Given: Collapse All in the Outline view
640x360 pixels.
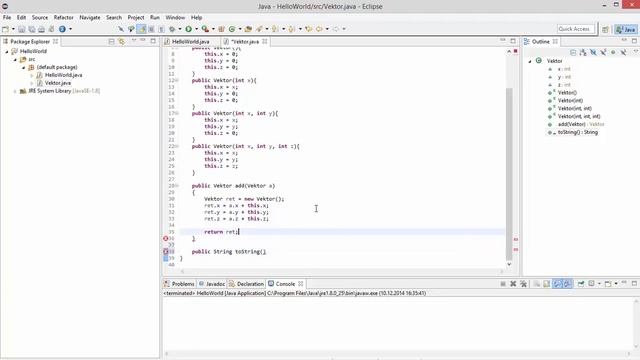Looking at the screenshot, I should point(573,52).
